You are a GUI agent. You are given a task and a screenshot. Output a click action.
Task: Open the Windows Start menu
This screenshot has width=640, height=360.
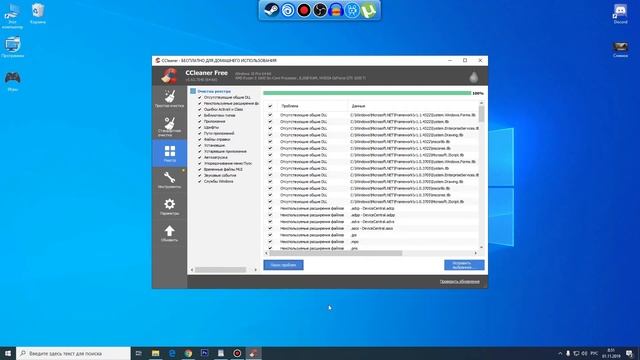[x=8, y=353]
